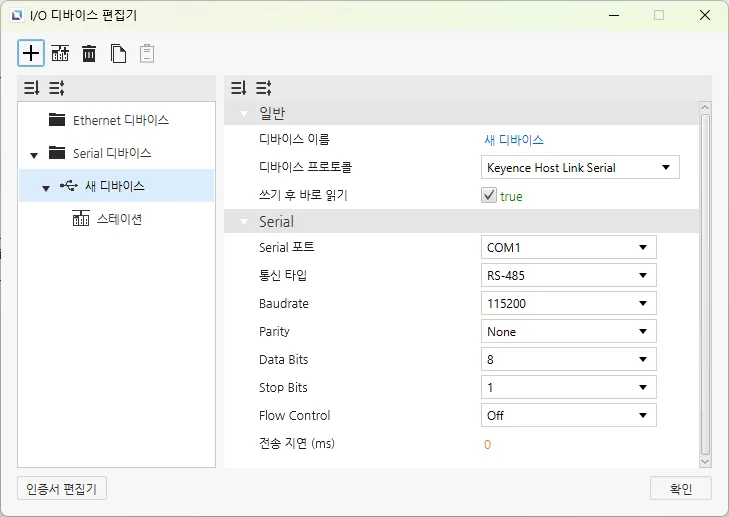This screenshot has height=517, width=729.
Task: Click the 확인 button
Action: pos(680,488)
